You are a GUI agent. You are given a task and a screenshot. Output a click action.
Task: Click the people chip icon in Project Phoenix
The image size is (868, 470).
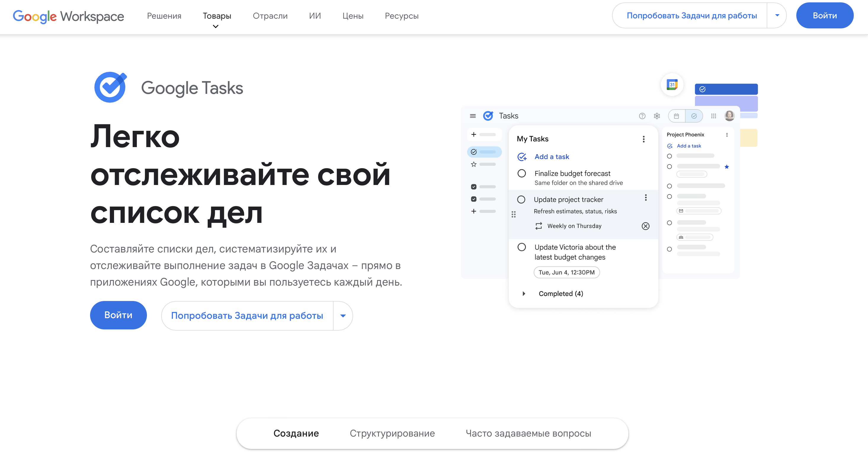pos(681,237)
